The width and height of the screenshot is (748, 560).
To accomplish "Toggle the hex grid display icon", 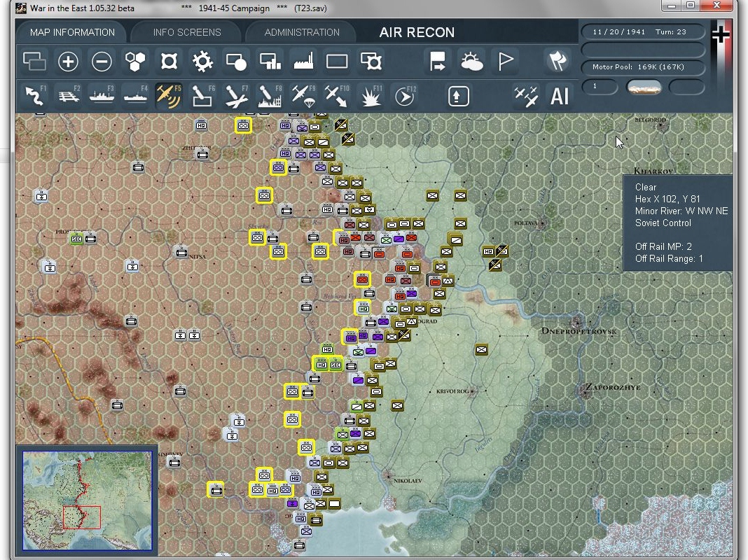I will 135,62.
